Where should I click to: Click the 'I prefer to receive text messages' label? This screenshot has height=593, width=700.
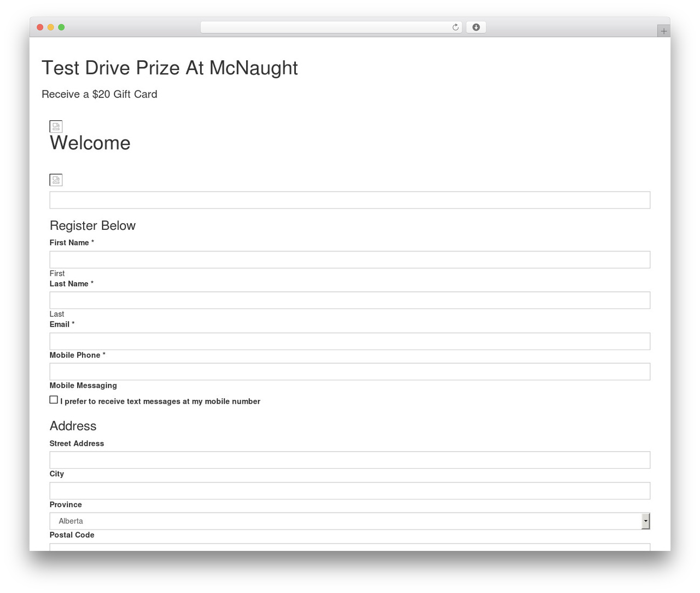point(160,402)
